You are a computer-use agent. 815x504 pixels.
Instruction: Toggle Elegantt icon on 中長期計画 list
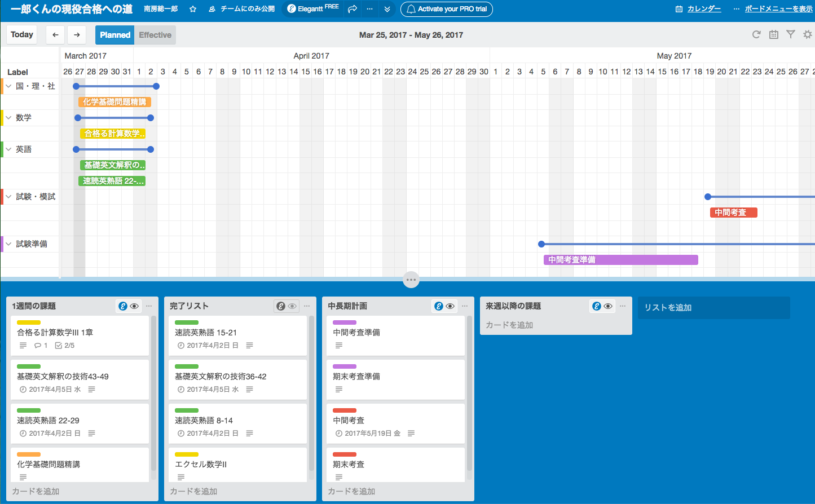coord(438,306)
